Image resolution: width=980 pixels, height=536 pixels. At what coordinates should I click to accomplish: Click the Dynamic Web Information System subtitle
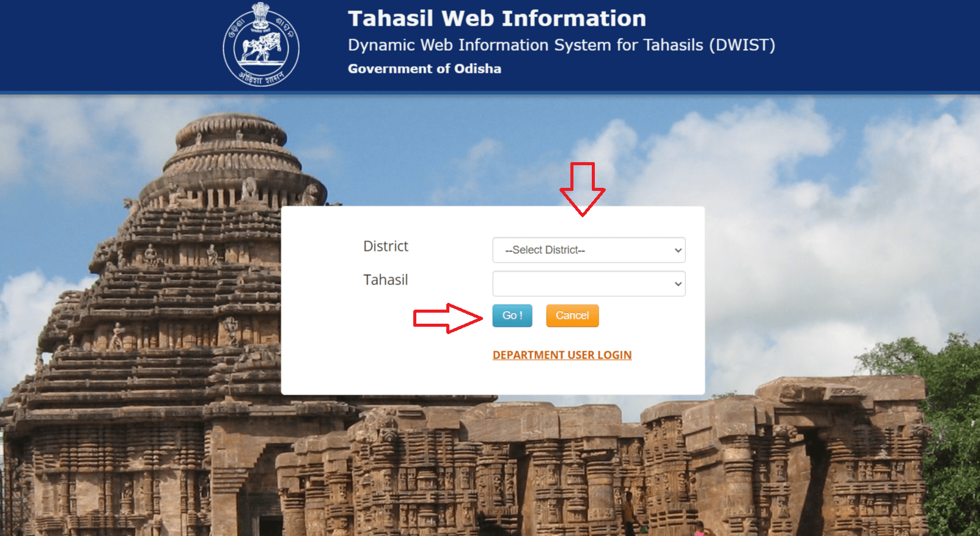tap(561, 45)
